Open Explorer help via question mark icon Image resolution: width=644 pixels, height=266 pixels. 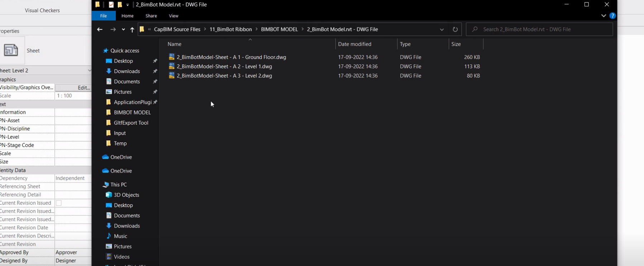tap(612, 16)
